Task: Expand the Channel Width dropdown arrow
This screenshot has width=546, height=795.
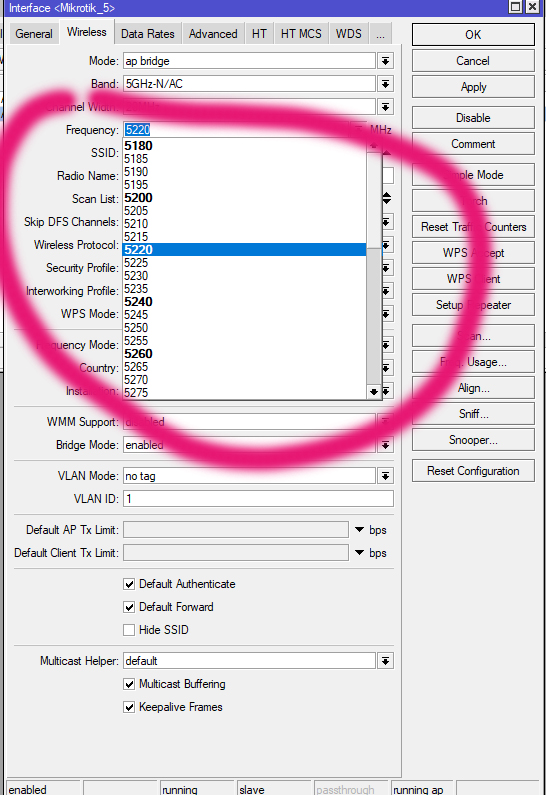Action: (385, 107)
